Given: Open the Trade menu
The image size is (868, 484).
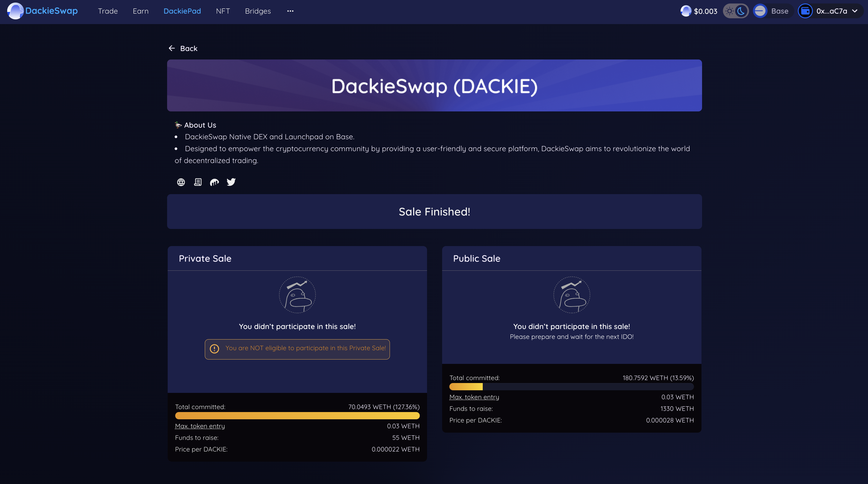Looking at the screenshot, I should click(108, 11).
